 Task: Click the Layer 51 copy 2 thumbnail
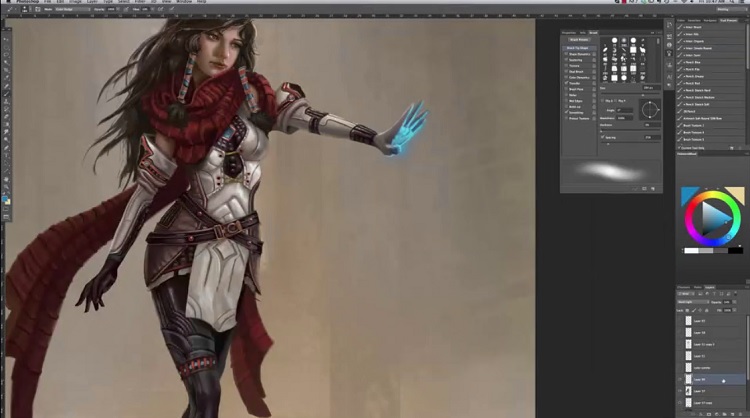[x=688, y=344]
